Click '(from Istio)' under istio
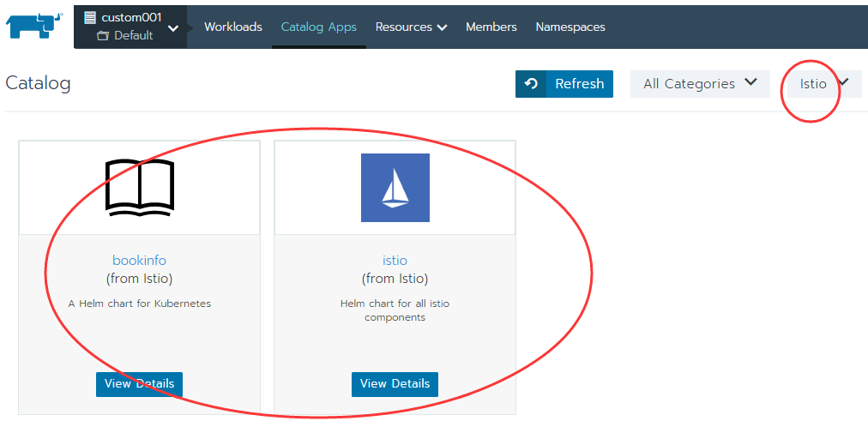The width and height of the screenshot is (868, 445). pyautogui.click(x=395, y=279)
